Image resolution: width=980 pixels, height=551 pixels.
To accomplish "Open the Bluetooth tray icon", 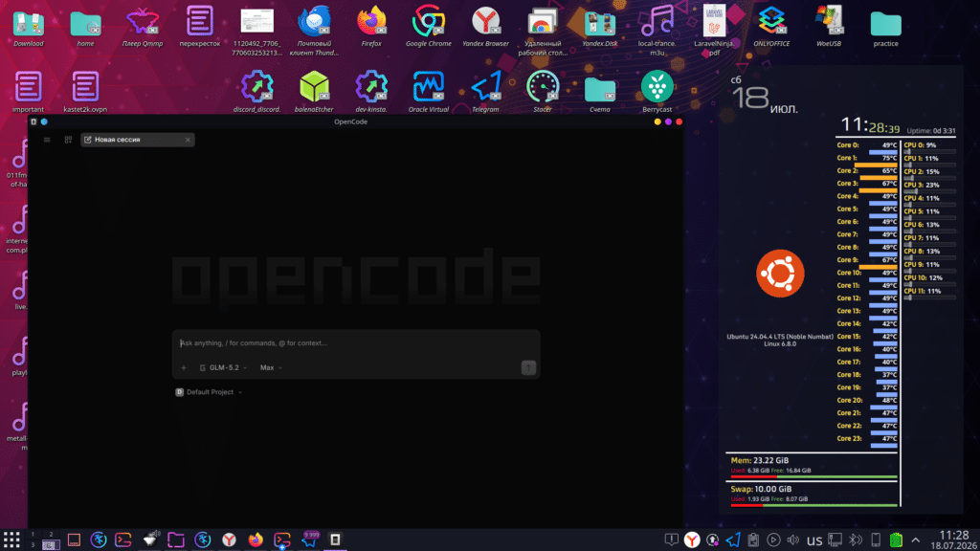I will pyautogui.click(x=855, y=540).
